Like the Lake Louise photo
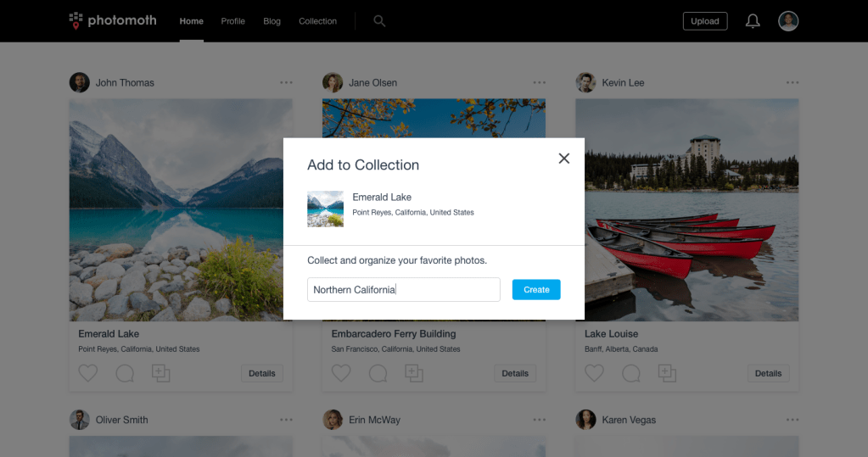This screenshot has height=457, width=868. click(594, 373)
